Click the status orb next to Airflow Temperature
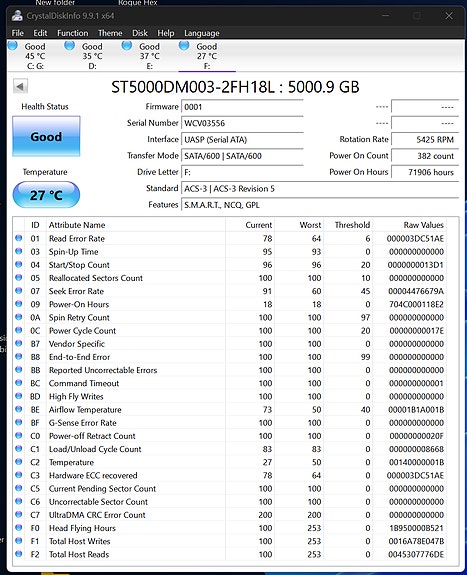This screenshot has width=467, height=575. coord(19,409)
